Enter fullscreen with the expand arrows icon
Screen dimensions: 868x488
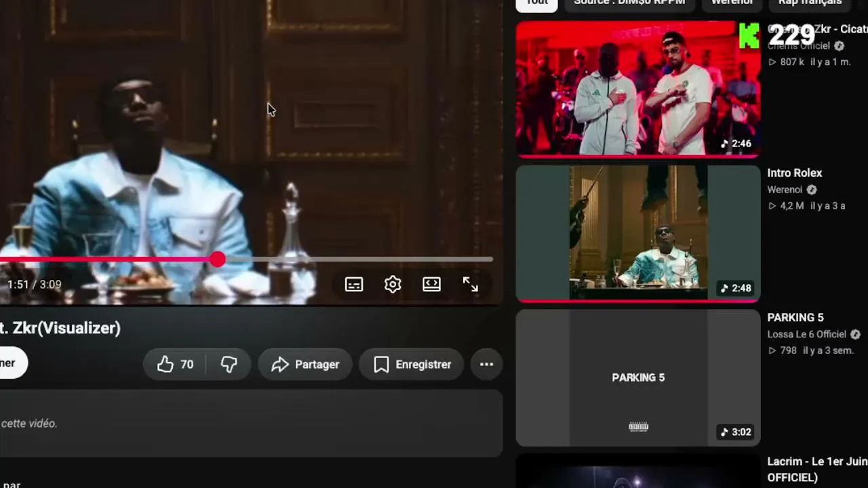click(471, 285)
